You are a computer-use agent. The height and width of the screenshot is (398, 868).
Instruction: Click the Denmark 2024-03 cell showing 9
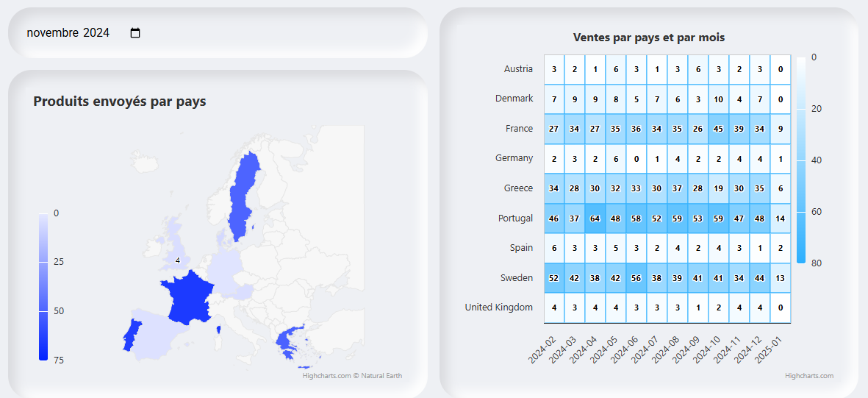[x=575, y=99]
